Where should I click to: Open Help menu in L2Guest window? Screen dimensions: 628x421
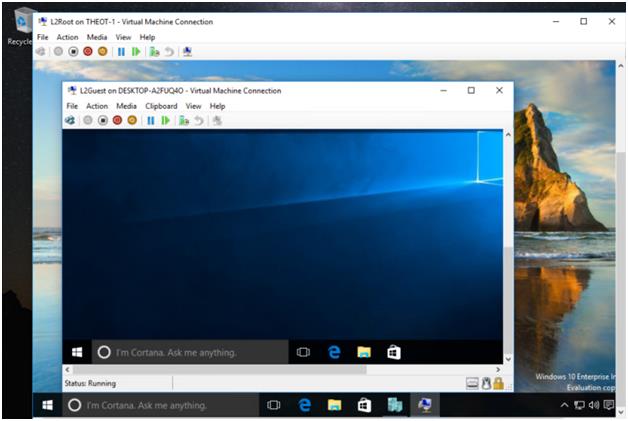217,106
